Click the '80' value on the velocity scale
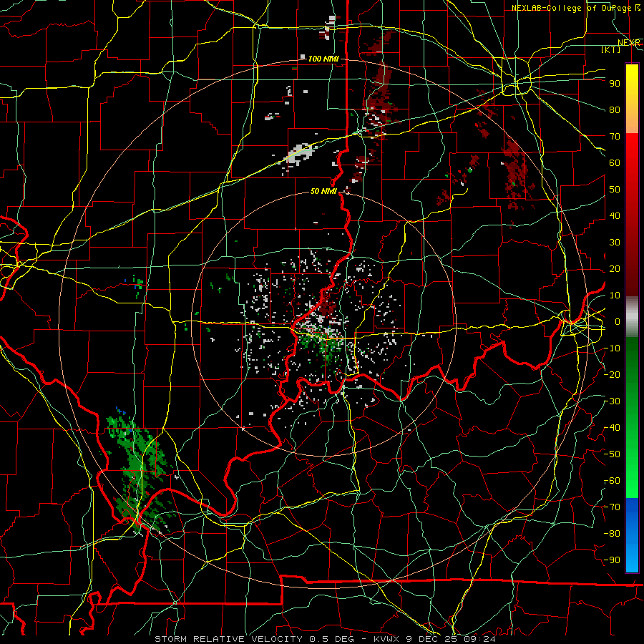Screen dimensions: 644x644 pyautogui.click(x=615, y=110)
